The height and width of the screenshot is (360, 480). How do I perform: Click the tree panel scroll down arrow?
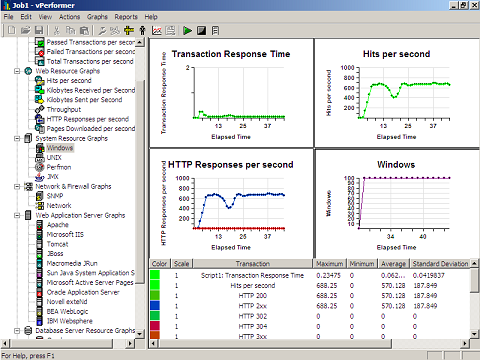140,333
